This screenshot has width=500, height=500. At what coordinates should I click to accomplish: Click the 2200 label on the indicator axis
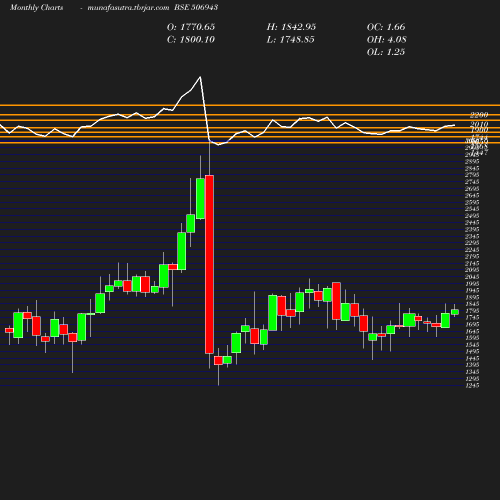point(479,115)
